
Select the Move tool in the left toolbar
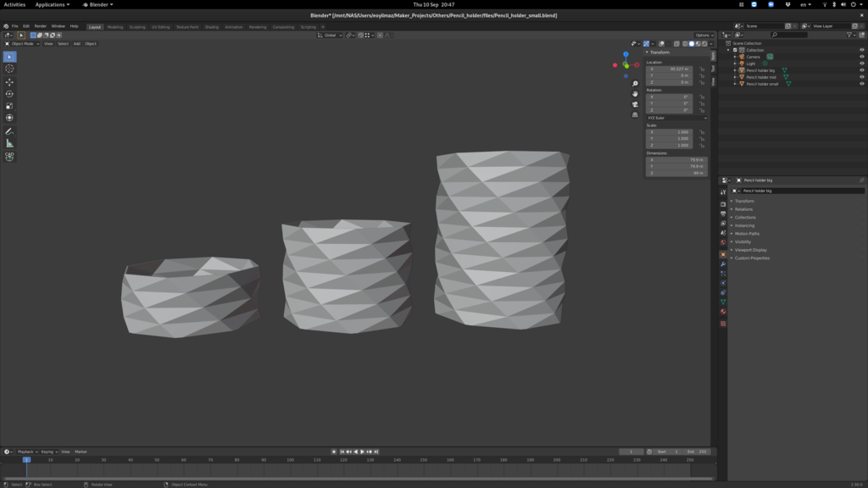pyautogui.click(x=9, y=82)
